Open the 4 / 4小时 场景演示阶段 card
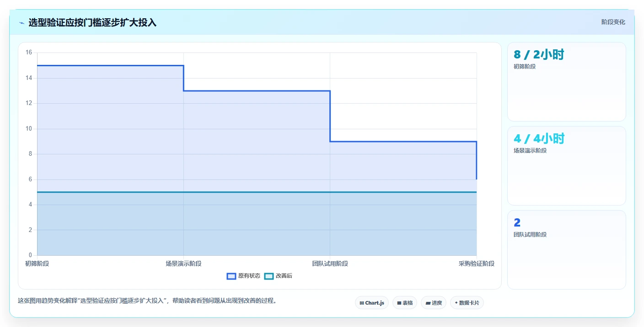The width and height of the screenshot is (644, 327). point(567,166)
